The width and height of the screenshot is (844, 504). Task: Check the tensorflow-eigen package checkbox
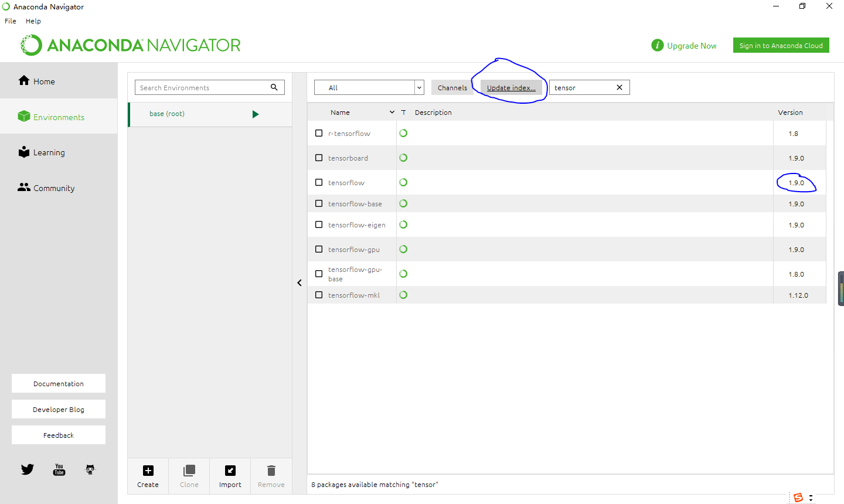319,224
